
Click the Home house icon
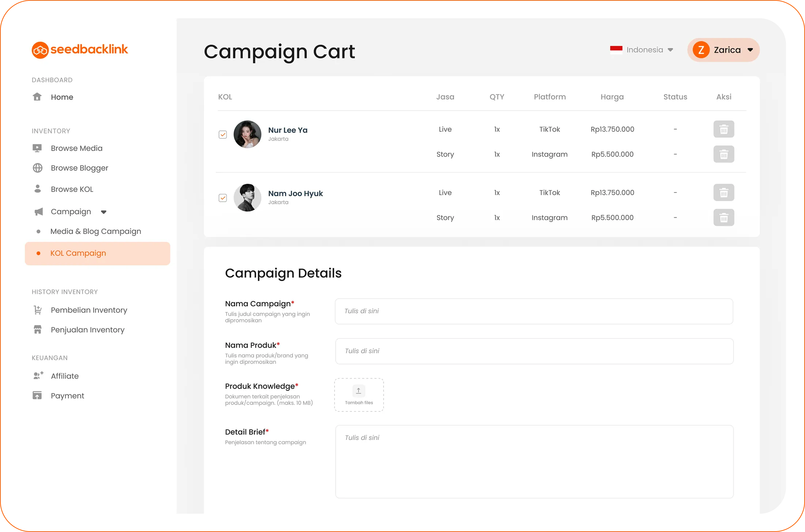(x=37, y=97)
